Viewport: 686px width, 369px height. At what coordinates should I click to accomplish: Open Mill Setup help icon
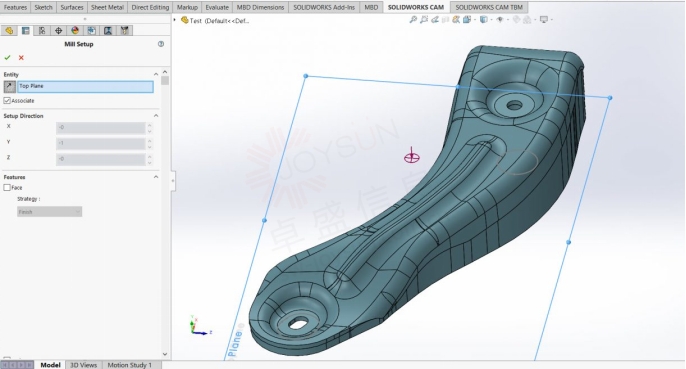(x=161, y=44)
